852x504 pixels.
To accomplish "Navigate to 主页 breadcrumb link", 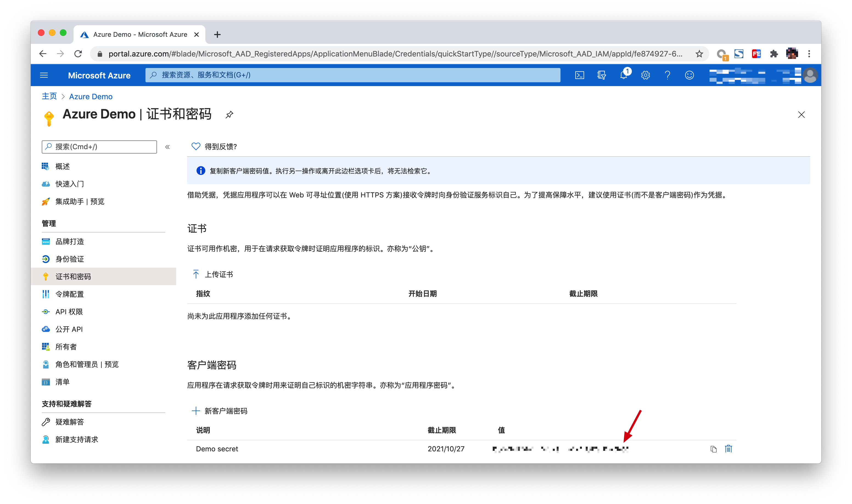I will coord(49,97).
